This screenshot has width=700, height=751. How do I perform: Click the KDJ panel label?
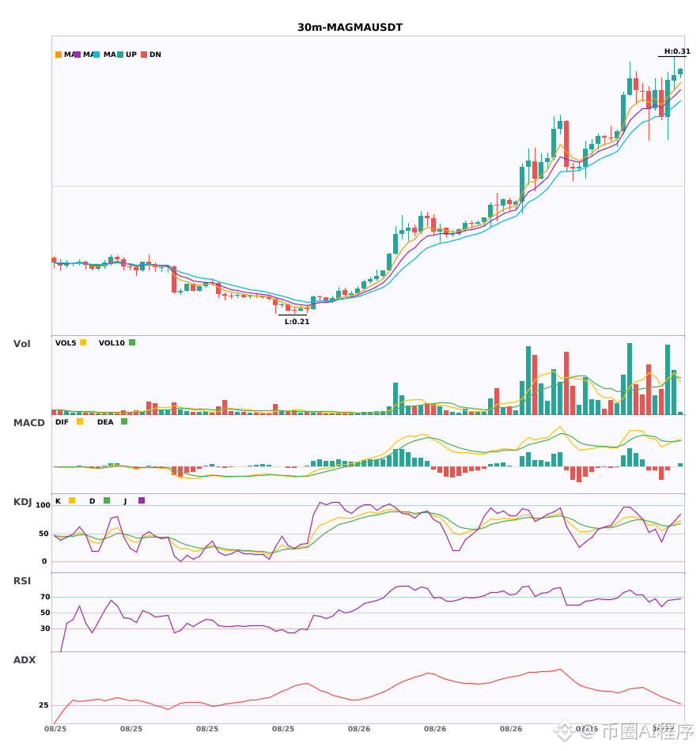coord(22,501)
